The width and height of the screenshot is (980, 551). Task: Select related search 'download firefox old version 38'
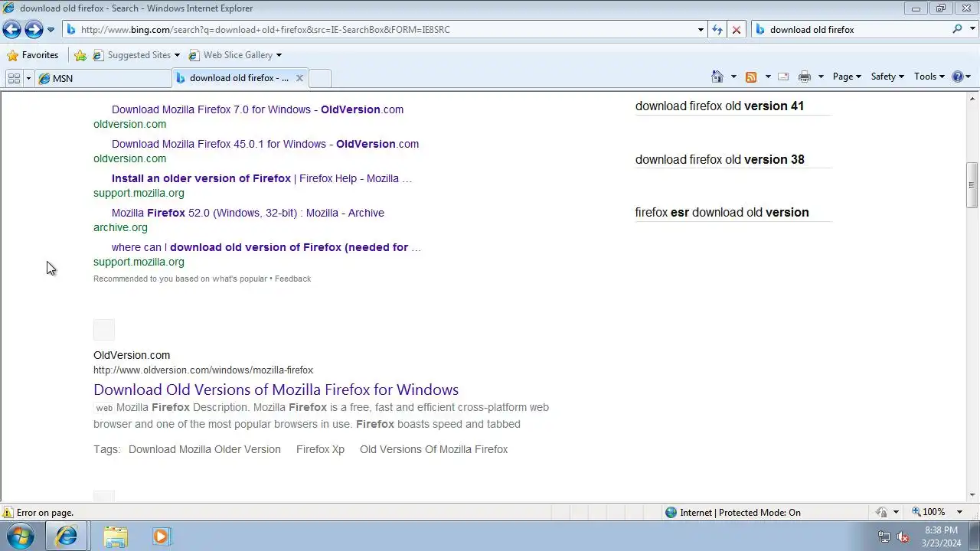[x=720, y=160]
